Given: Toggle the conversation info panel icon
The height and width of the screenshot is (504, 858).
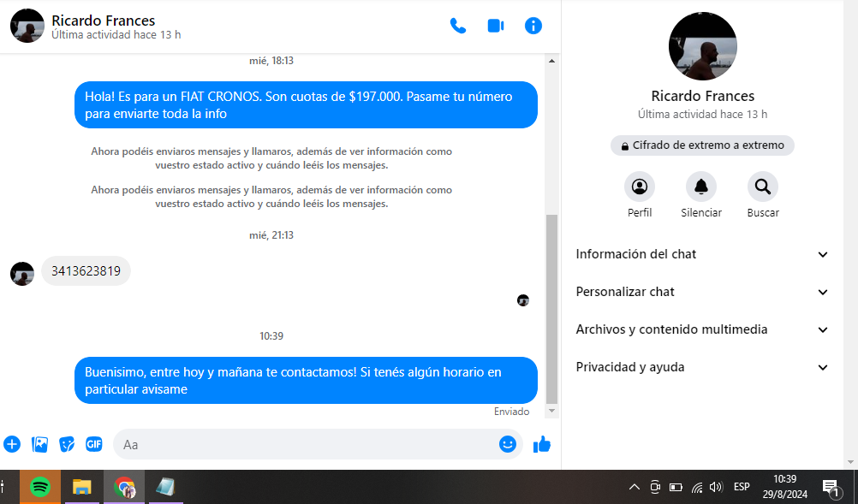Looking at the screenshot, I should pos(533,26).
